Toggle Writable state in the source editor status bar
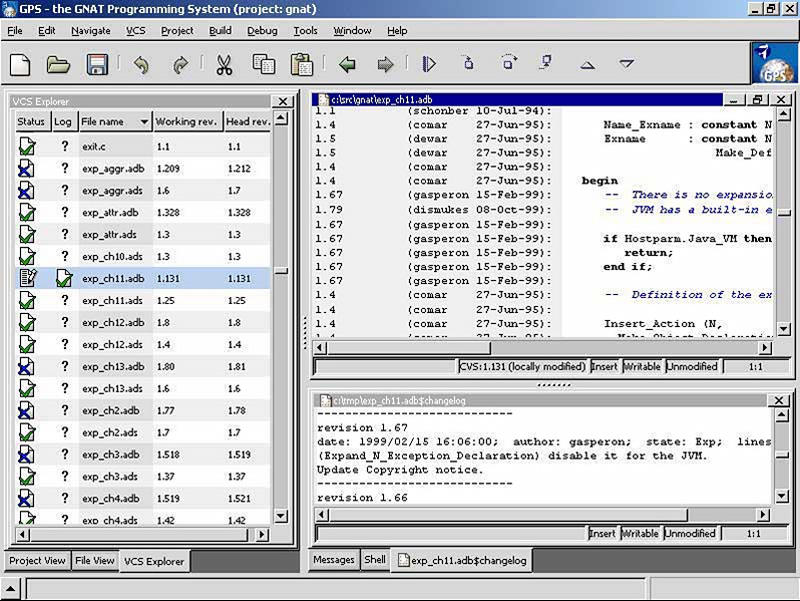The image size is (800, 601). [x=642, y=367]
